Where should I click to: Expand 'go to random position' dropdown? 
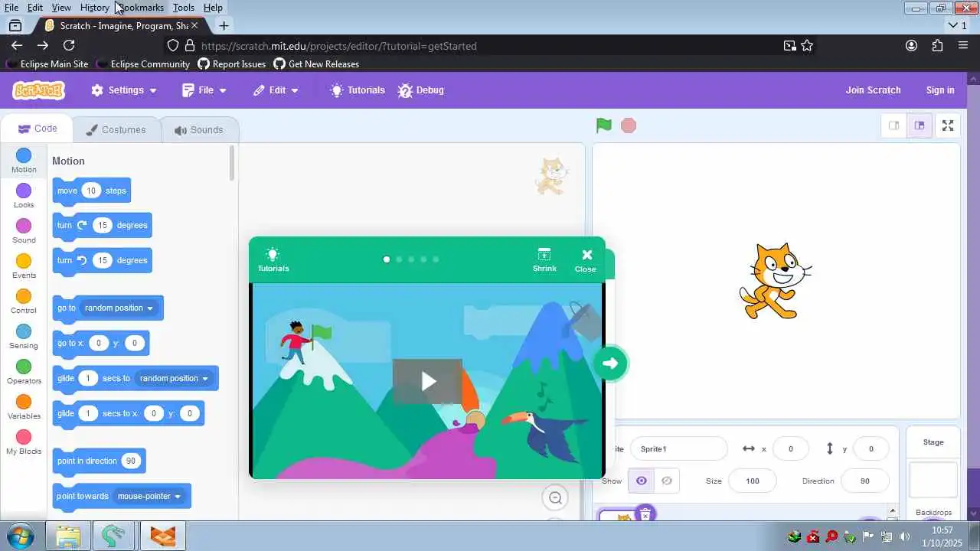[119, 308]
